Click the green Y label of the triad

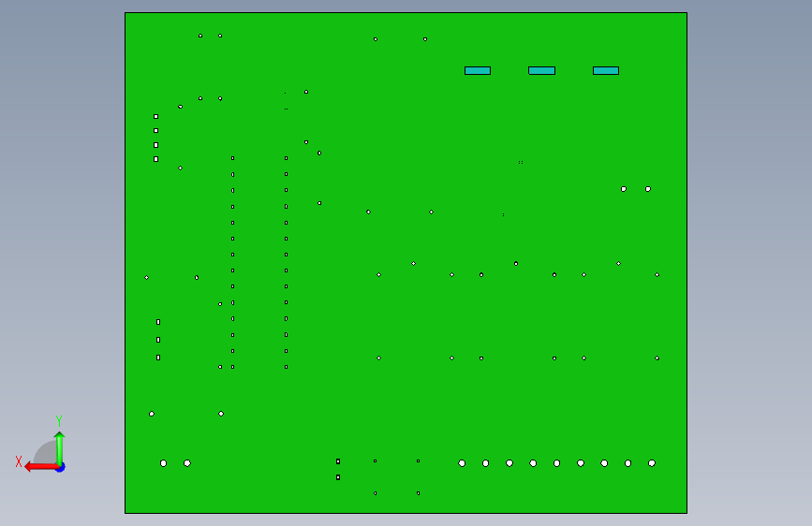pos(59,420)
